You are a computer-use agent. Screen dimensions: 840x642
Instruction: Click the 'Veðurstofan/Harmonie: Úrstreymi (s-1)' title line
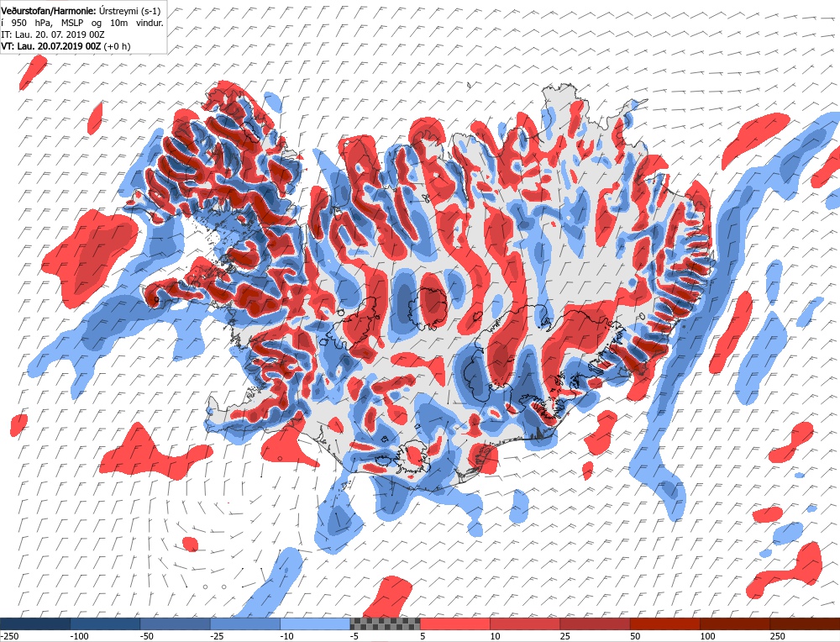81,11
